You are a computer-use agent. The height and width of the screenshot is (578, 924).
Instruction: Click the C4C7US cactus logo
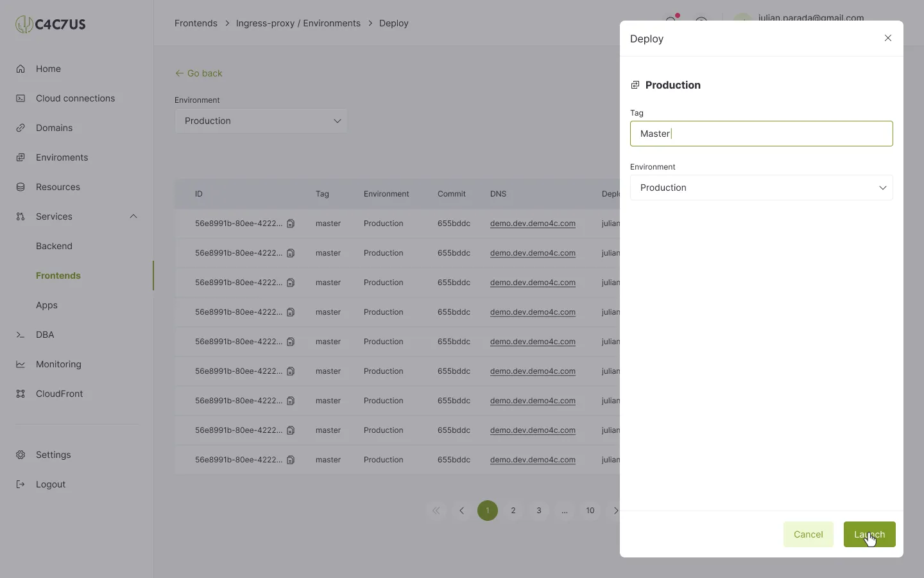pyautogui.click(x=51, y=24)
